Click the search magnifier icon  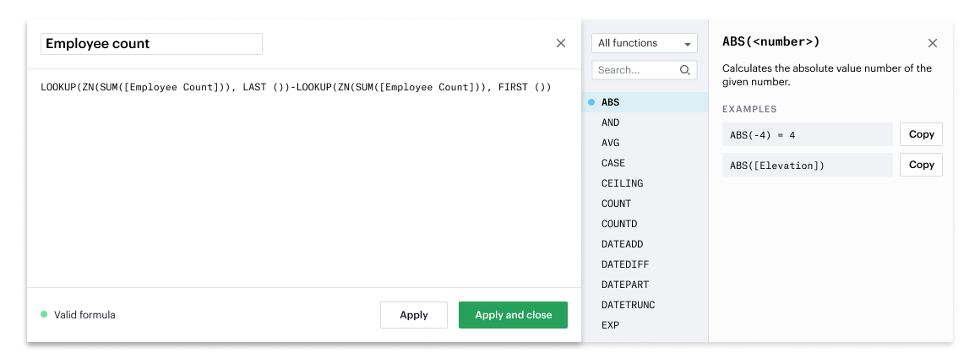coord(685,70)
